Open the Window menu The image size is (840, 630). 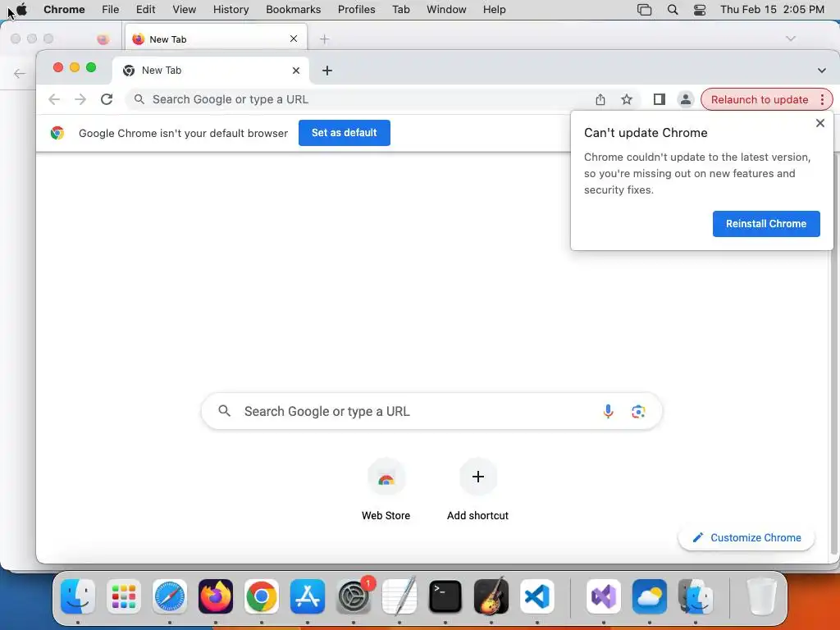coord(446,10)
